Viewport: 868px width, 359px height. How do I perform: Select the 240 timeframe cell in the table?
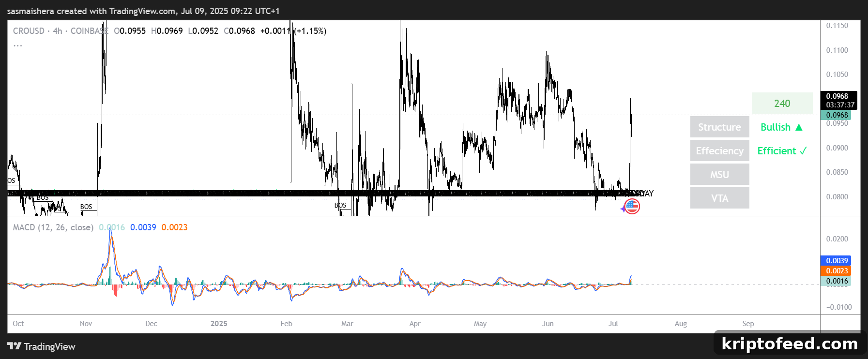[x=782, y=103]
